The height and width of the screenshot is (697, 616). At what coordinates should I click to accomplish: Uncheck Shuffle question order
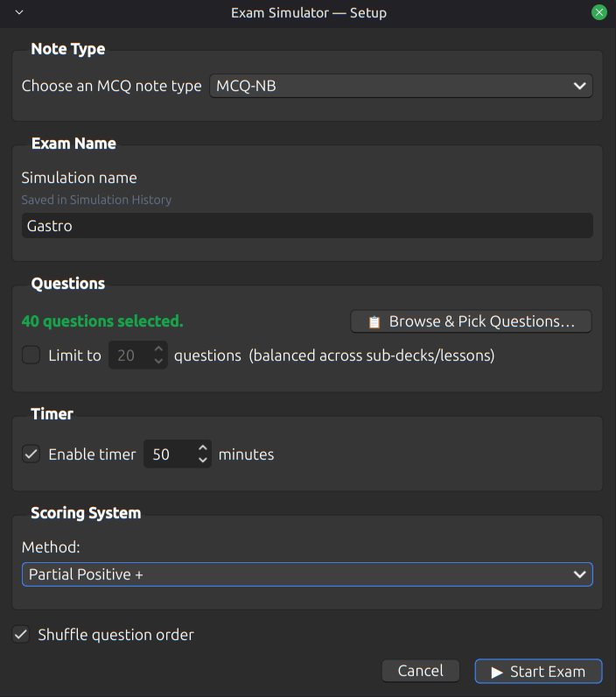pos(21,634)
